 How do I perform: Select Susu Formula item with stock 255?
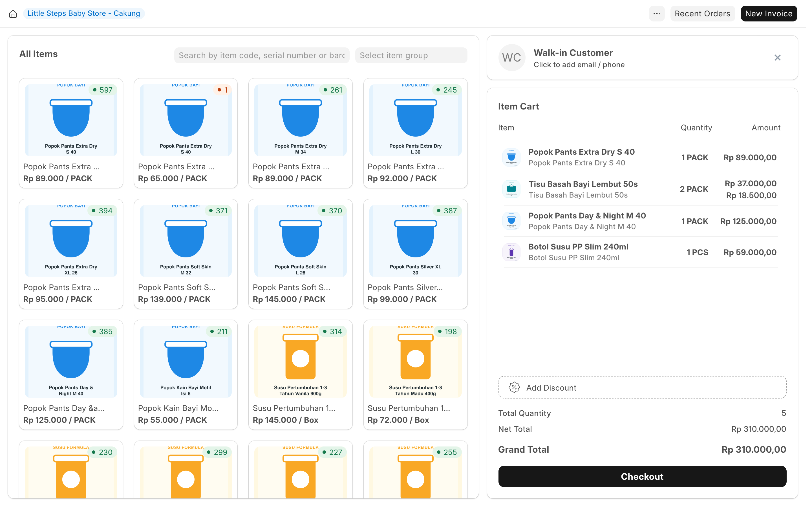[x=415, y=470]
